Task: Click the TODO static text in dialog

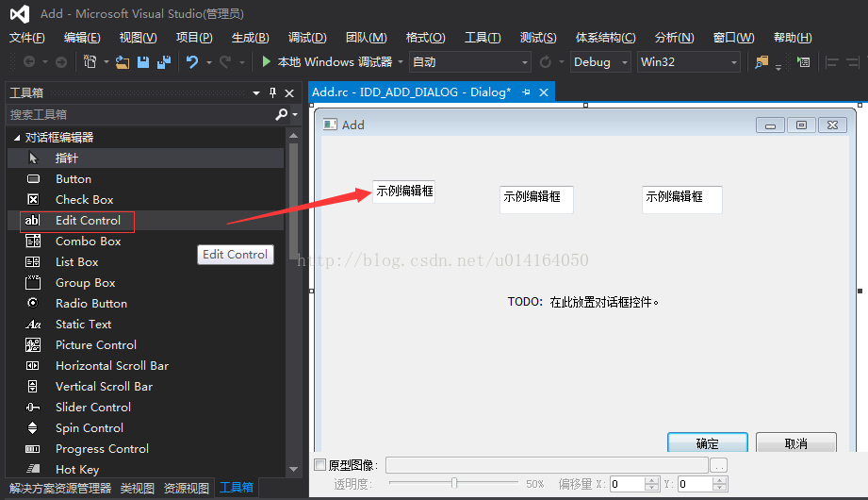Action: click(583, 302)
